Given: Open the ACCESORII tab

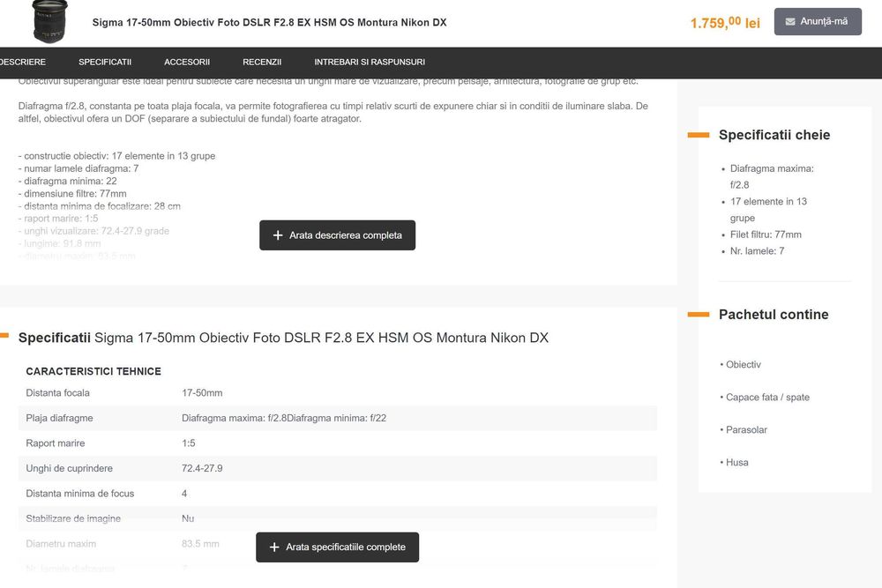Looking at the screenshot, I should coord(187,62).
